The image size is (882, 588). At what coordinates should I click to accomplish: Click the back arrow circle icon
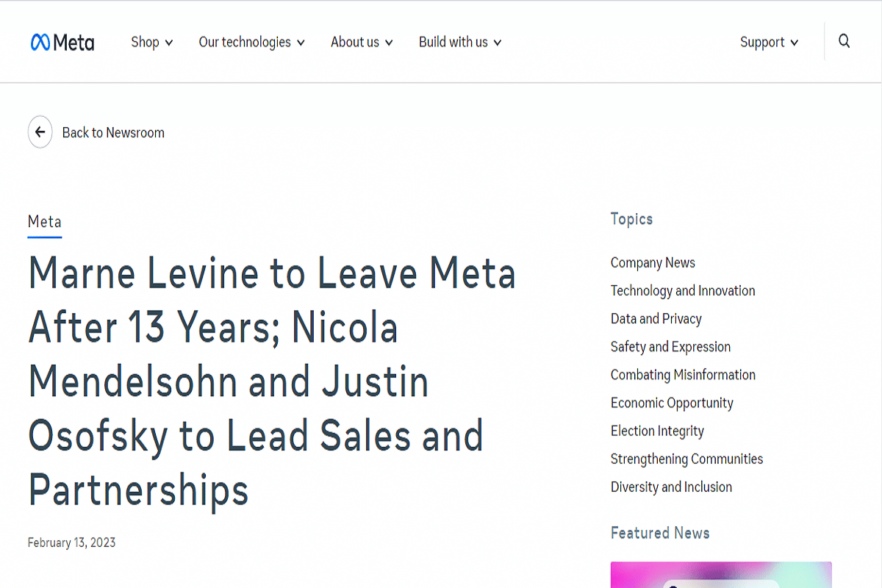point(40,132)
